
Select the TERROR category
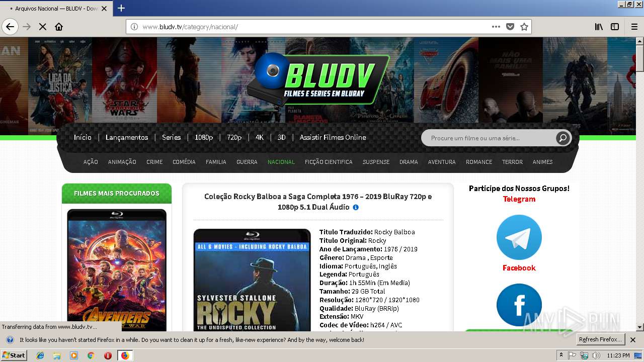pyautogui.click(x=512, y=162)
